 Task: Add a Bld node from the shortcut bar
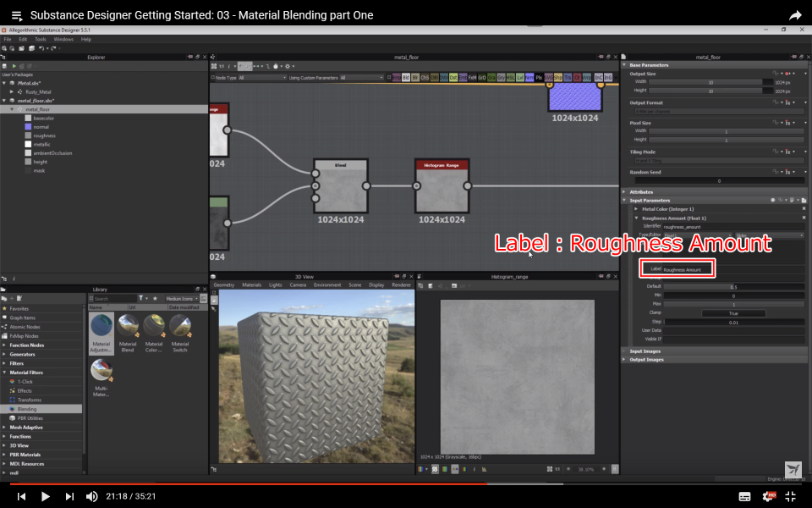click(x=406, y=78)
